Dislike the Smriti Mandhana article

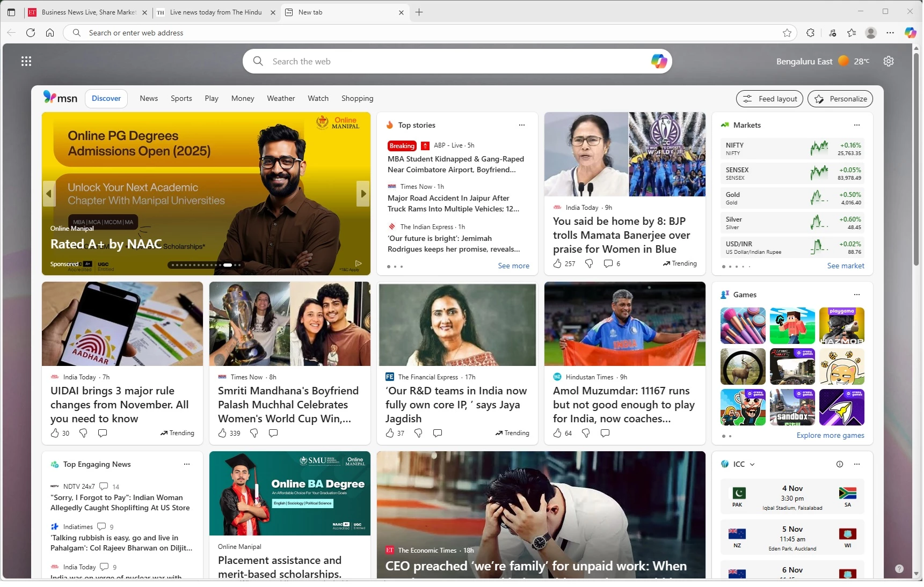(x=254, y=433)
